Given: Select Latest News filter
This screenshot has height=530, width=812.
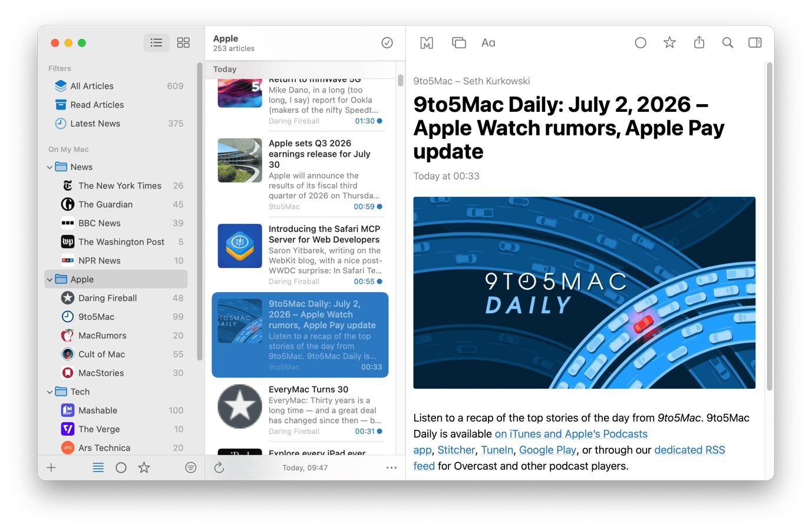Looking at the screenshot, I should pos(116,124).
